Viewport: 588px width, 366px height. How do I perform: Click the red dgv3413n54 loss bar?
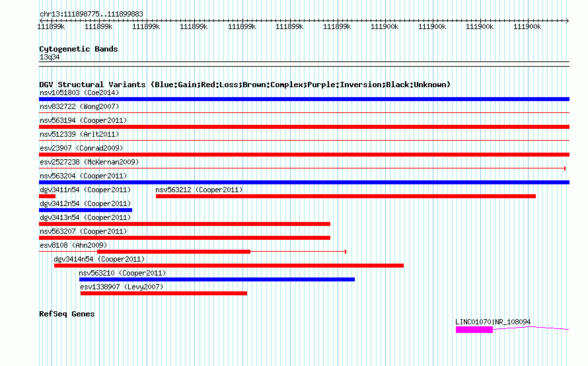point(184,224)
